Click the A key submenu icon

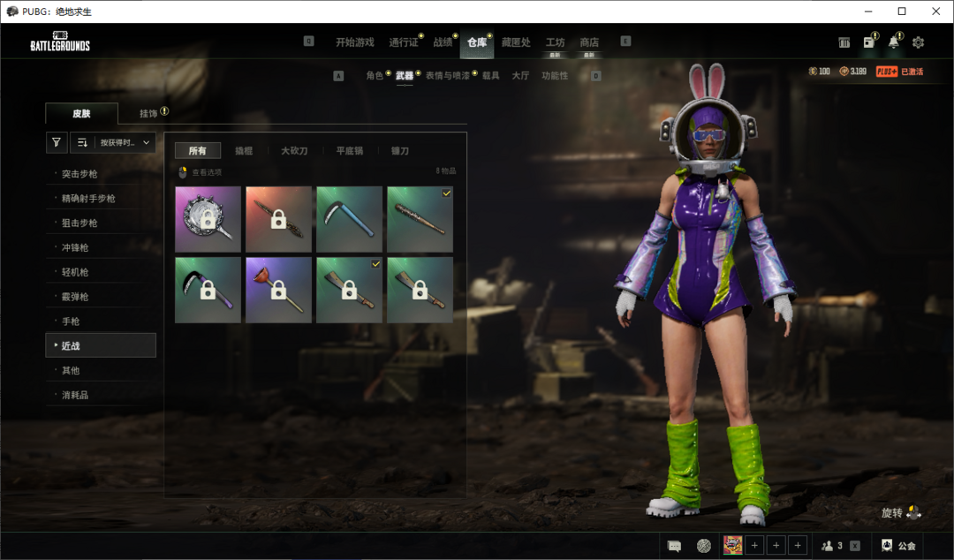click(338, 76)
